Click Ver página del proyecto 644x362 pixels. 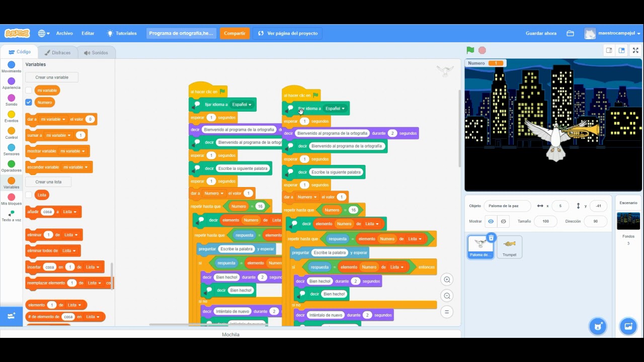click(288, 33)
